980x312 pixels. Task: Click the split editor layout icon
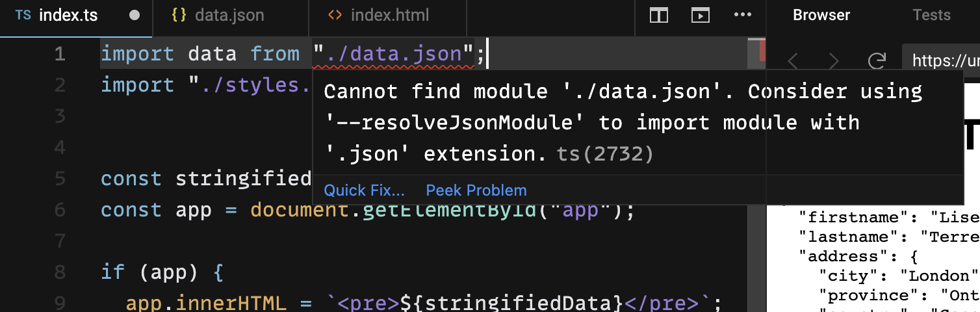click(659, 16)
